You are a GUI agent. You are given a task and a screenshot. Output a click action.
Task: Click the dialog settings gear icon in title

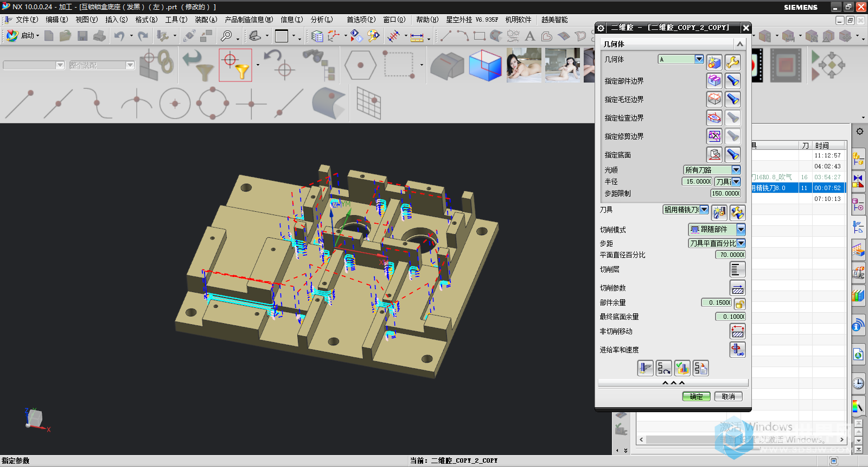(601, 28)
